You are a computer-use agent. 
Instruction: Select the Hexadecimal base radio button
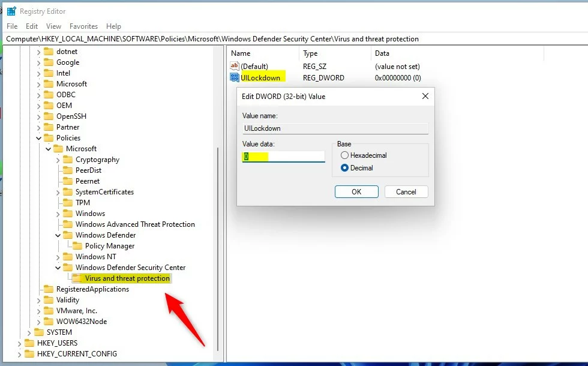point(344,155)
